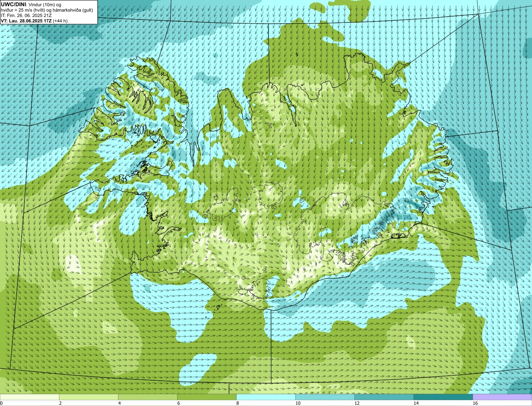Click the 'IT: Fim. 26. 06. 2025 21Z' line

(x=27, y=15)
